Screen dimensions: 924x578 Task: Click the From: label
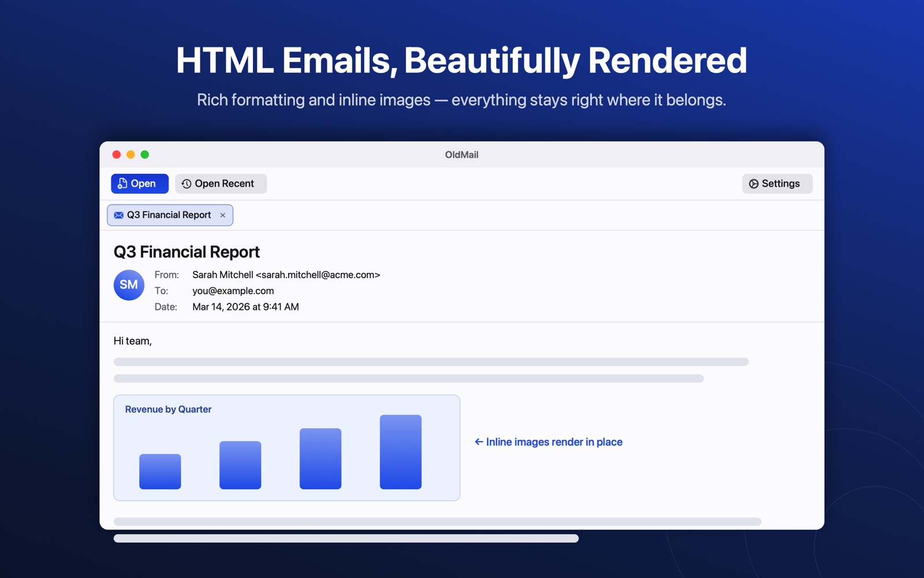tap(166, 275)
